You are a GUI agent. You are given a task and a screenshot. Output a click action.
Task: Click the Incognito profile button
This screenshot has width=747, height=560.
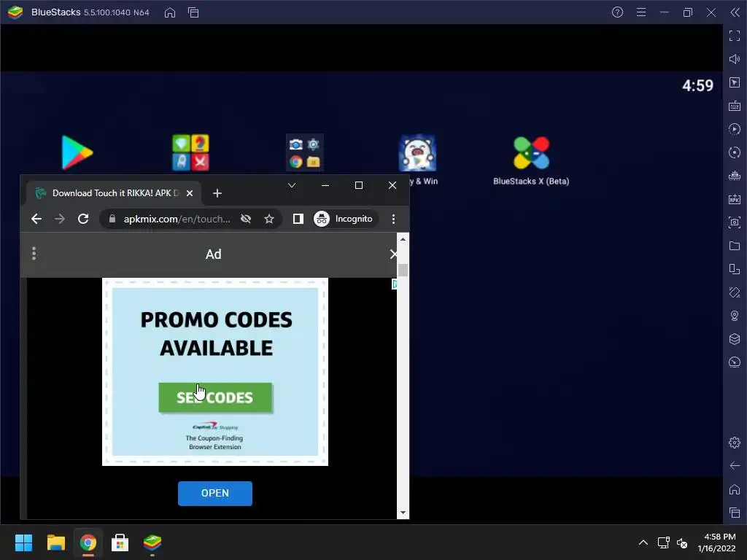tap(345, 219)
